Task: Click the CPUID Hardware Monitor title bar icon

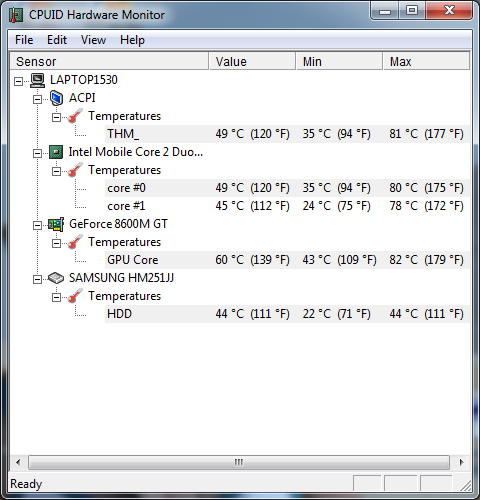Action: (x=16, y=15)
